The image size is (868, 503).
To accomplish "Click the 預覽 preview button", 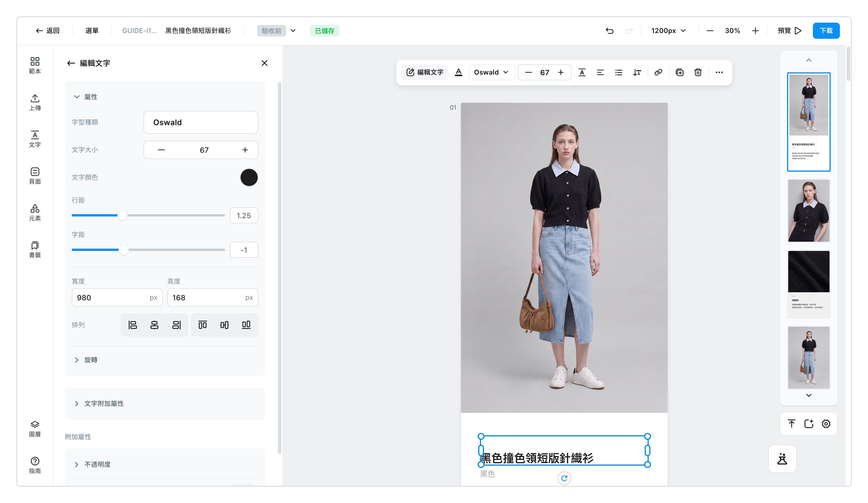I will pos(790,31).
